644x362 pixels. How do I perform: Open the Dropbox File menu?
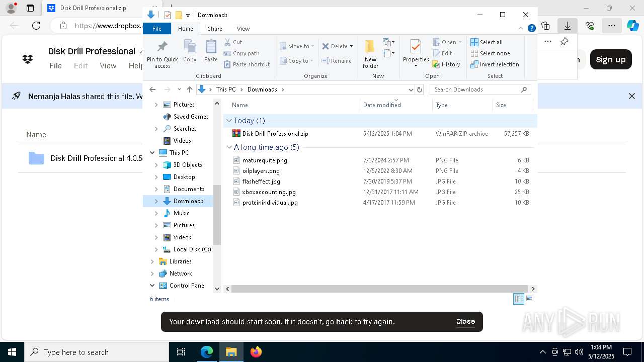coord(55,66)
